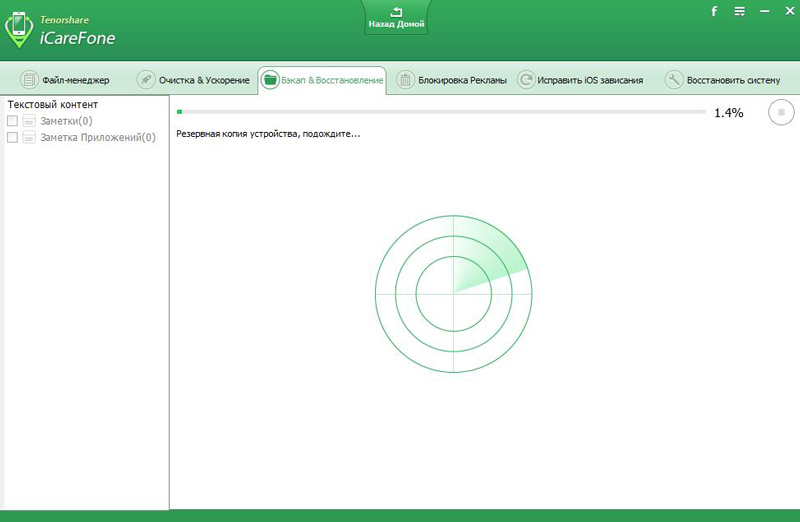Click the Текстовый контент heading
The width and height of the screenshot is (800, 522).
click(x=53, y=105)
